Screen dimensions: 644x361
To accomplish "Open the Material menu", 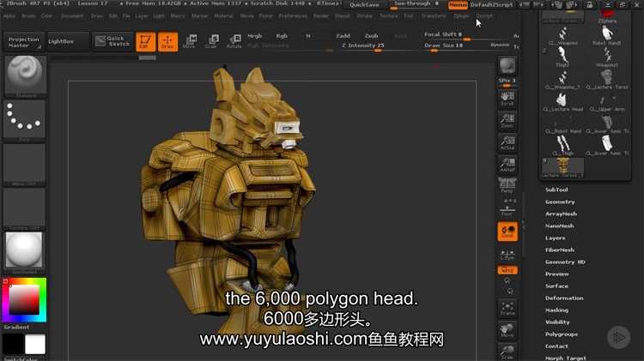I will 223,16.
